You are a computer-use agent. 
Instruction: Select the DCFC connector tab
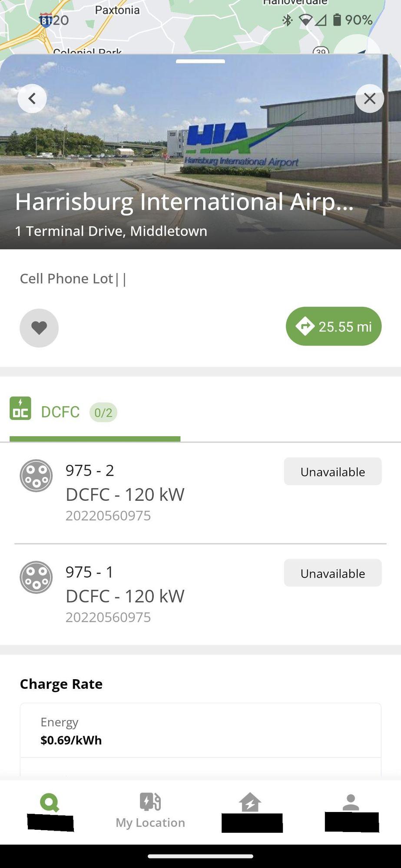pyautogui.click(x=60, y=412)
